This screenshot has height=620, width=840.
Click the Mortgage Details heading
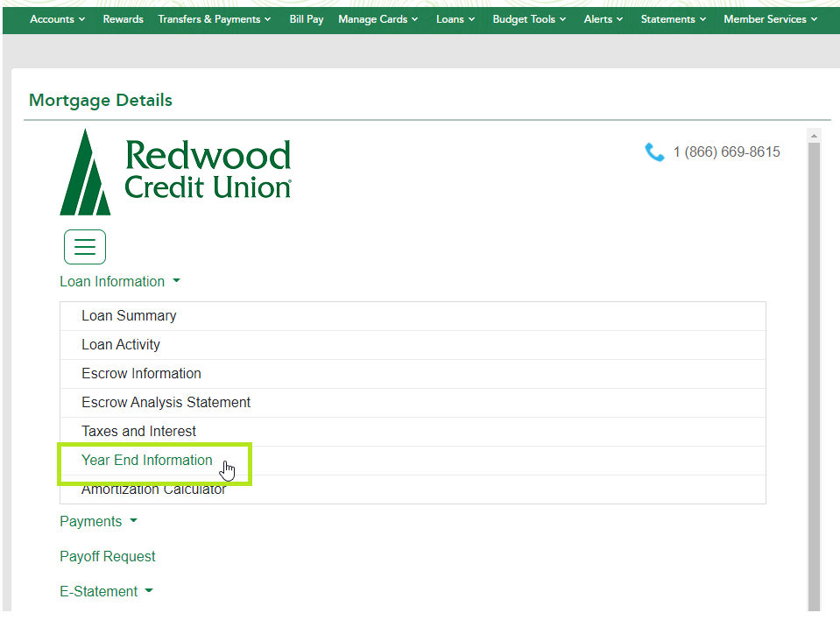click(101, 100)
